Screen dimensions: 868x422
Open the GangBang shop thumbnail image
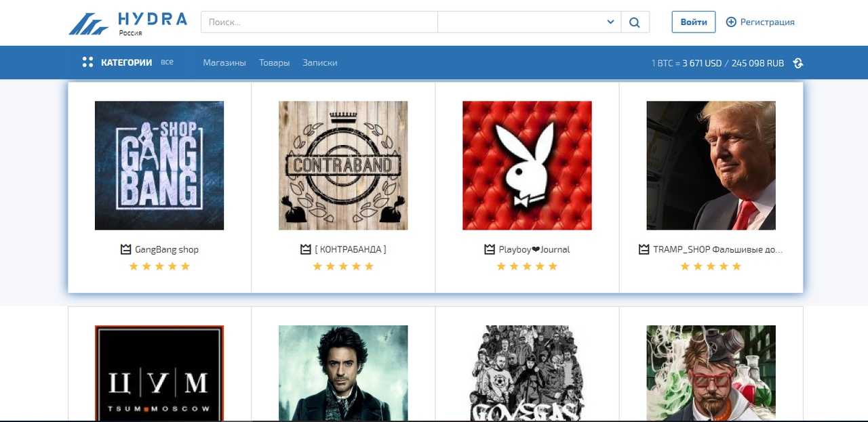click(159, 165)
